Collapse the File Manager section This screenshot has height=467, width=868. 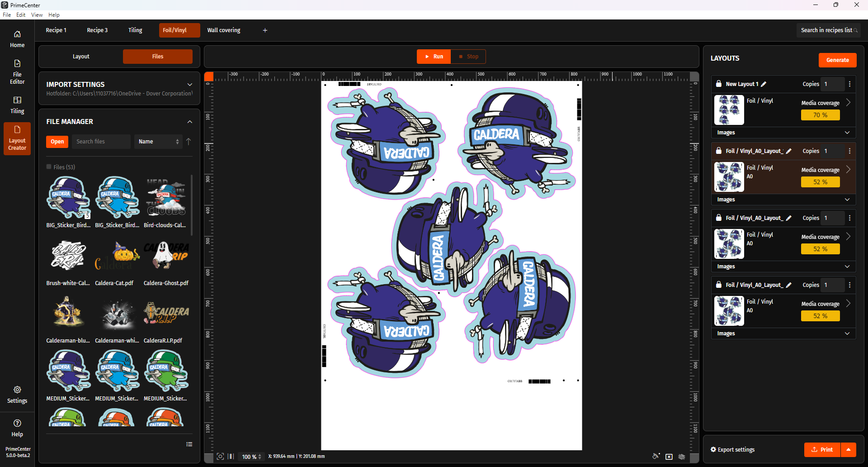[x=190, y=122]
